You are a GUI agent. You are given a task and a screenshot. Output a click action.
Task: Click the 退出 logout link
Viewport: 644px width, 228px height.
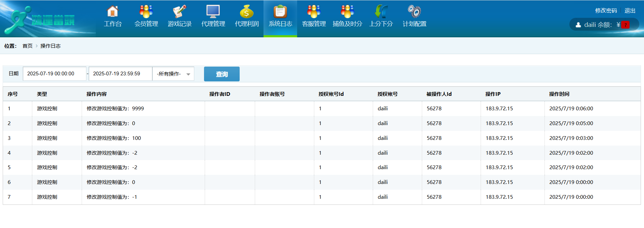tap(630, 11)
